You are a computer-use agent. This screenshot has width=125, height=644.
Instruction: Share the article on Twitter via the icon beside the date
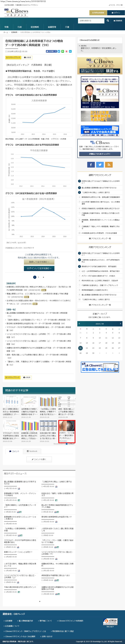(59, 51)
